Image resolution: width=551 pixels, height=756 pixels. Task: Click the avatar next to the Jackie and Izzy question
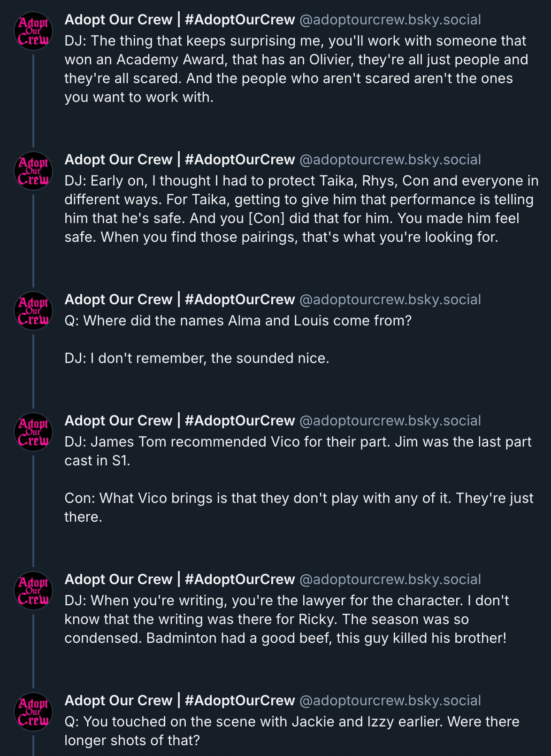click(x=33, y=712)
